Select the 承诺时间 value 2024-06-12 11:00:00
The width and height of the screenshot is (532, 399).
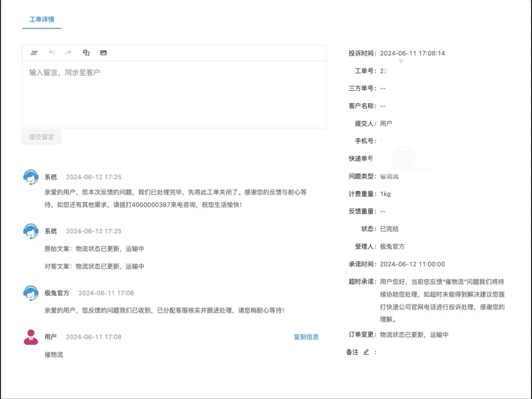coord(412,264)
